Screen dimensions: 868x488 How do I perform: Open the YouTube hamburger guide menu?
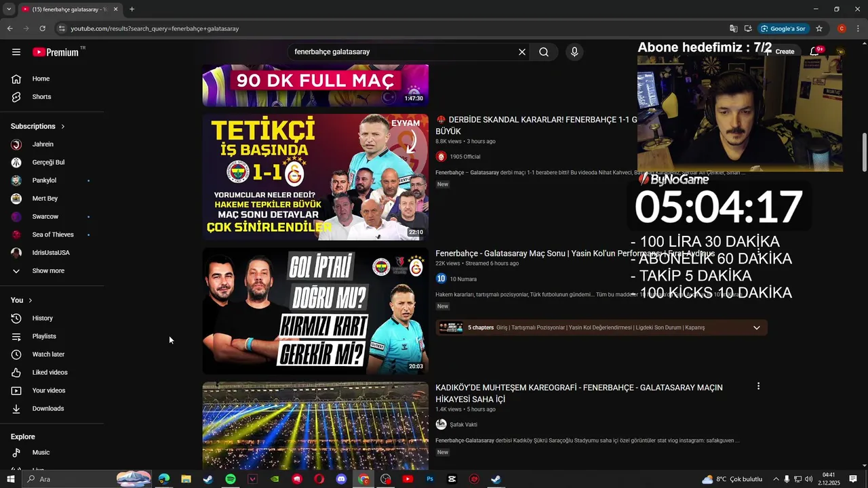pyautogui.click(x=16, y=52)
